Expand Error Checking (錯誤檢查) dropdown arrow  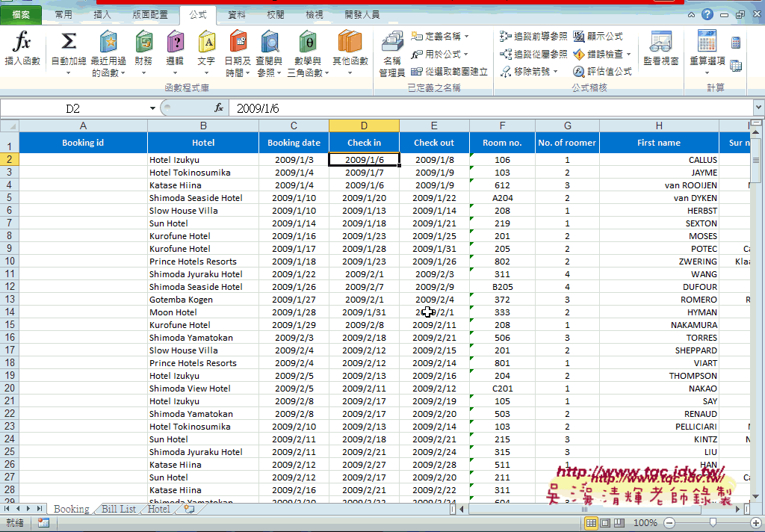[628, 55]
